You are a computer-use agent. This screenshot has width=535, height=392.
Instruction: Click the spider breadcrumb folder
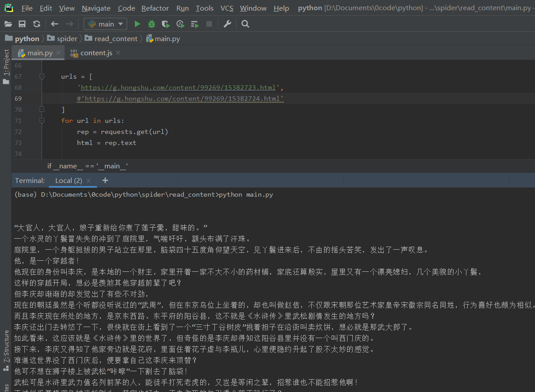(62, 38)
